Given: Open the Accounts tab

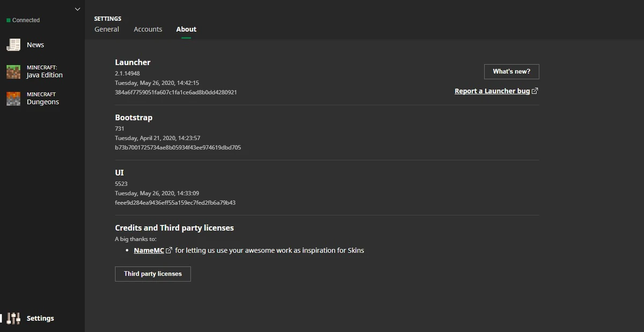Looking at the screenshot, I should point(148,29).
